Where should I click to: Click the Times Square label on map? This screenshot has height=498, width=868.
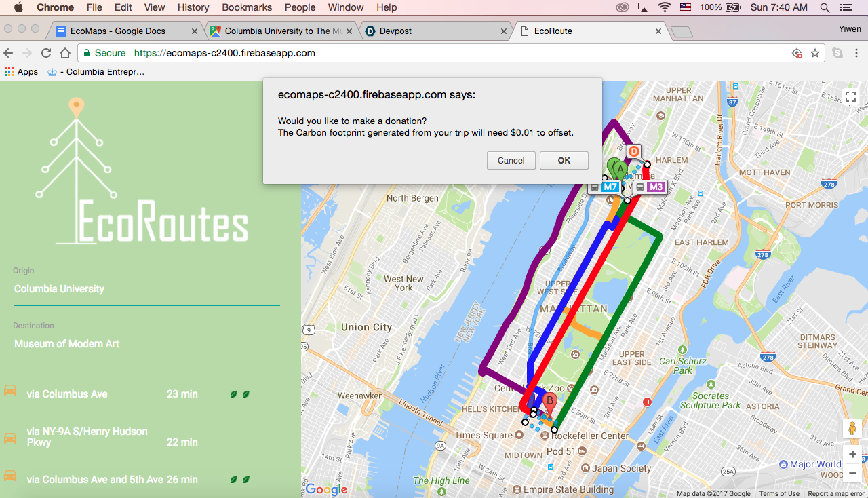484,435
